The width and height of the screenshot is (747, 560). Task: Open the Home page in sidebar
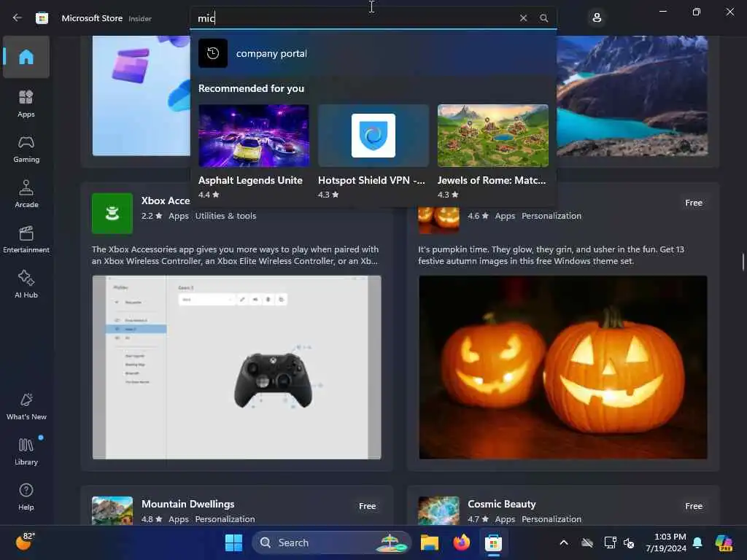click(26, 57)
